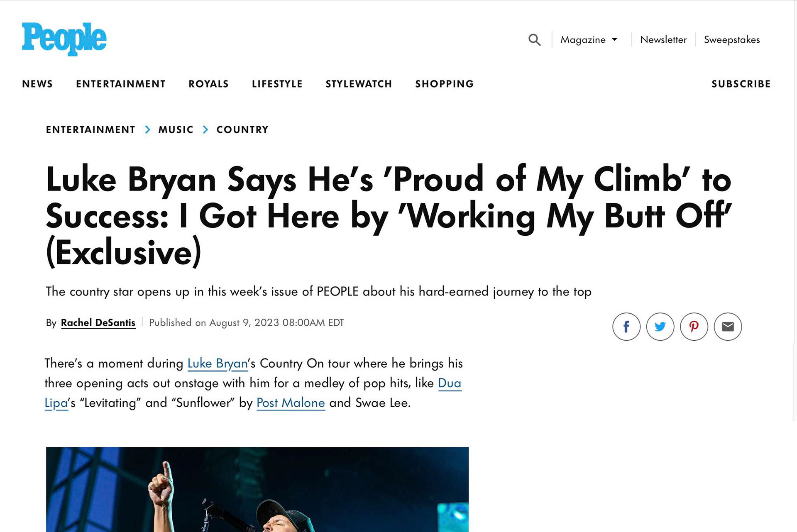797x532 pixels.
Task: Open the search magnifier icon
Action: pos(534,40)
